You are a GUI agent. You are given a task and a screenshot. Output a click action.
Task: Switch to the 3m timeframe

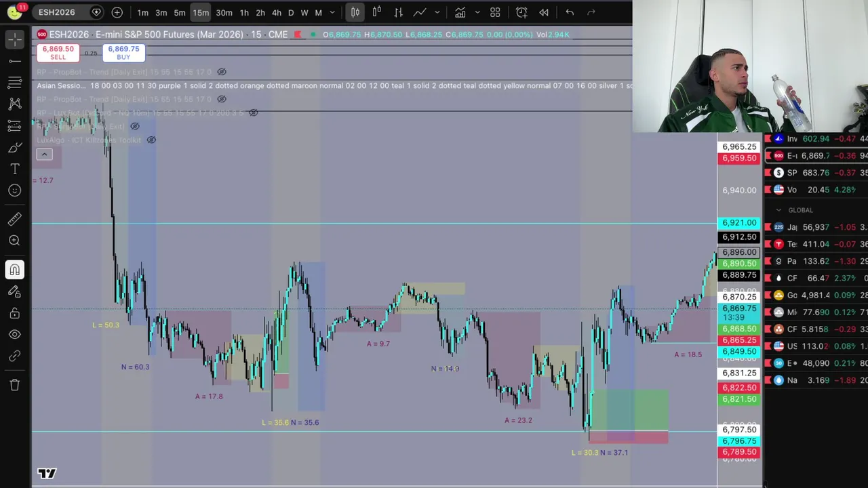point(161,12)
